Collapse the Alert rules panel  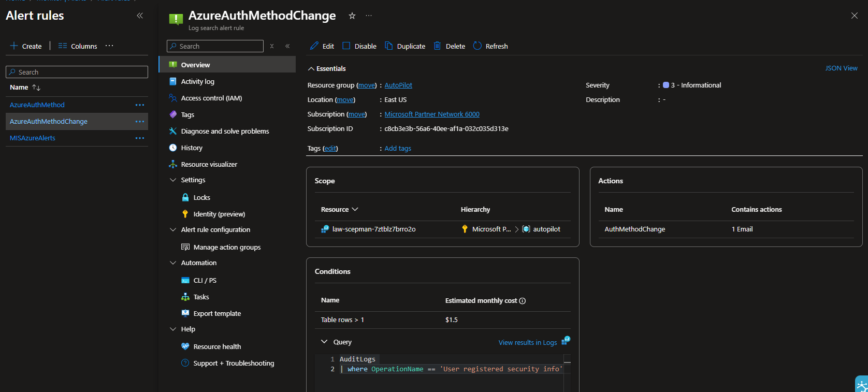tap(140, 16)
